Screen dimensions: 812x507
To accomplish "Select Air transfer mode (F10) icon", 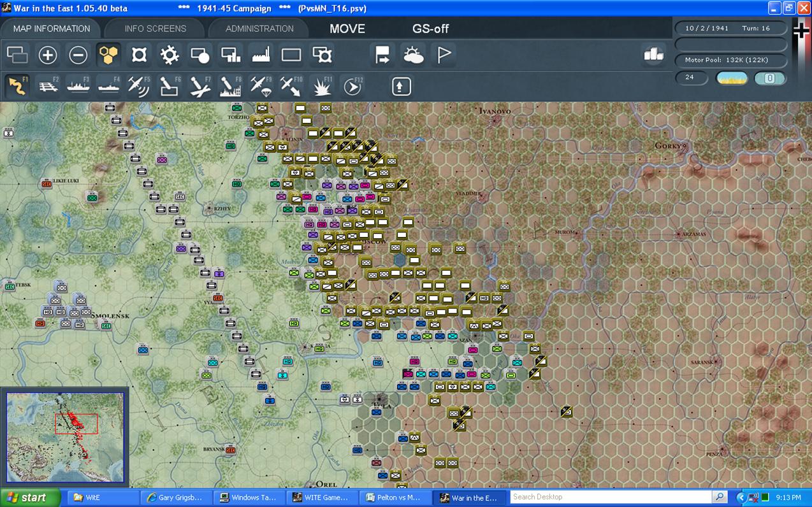I will pos(291,86).
